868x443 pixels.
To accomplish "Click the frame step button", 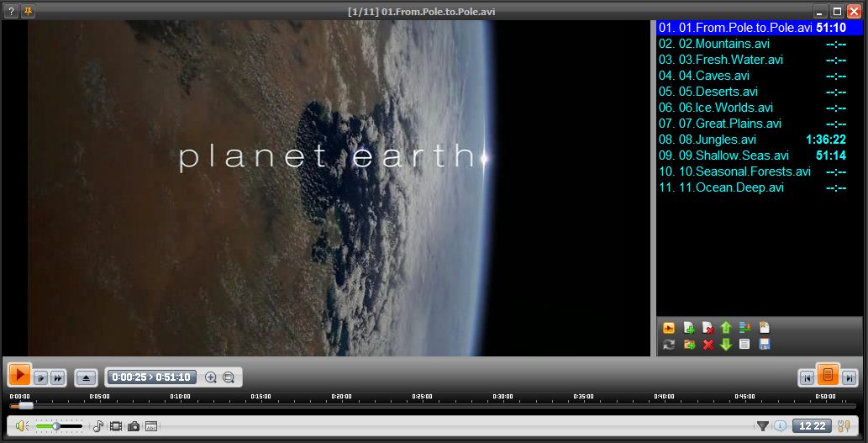I will 41,378.
